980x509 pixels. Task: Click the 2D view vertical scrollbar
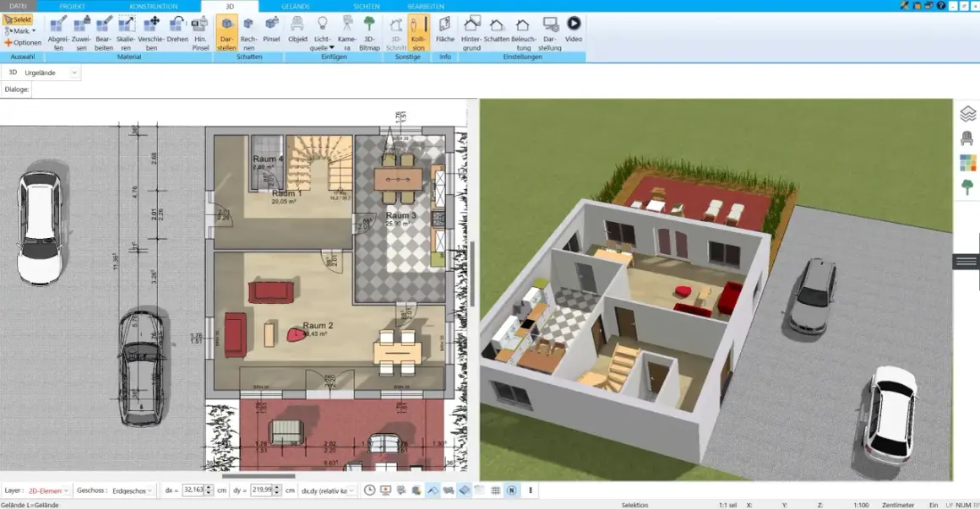472,273
